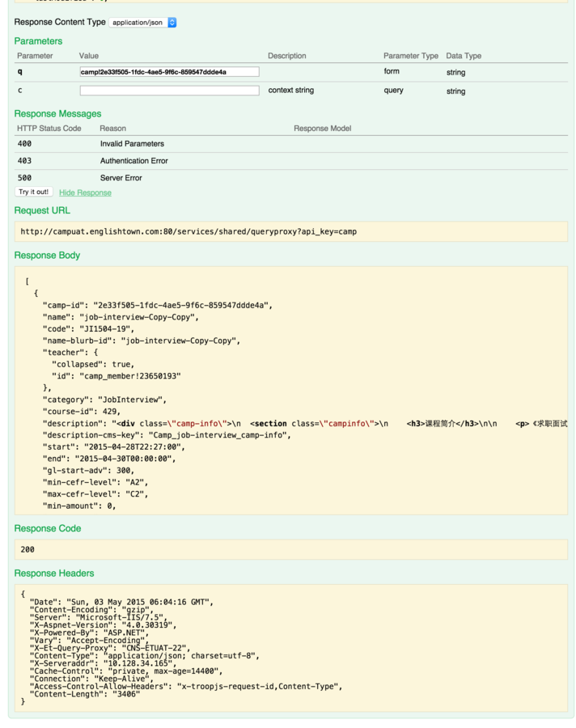Image resolution: width=576 pixels, height=728 pixels.
Task: Click the empty c parameter input field
Action: pos(170,91)
